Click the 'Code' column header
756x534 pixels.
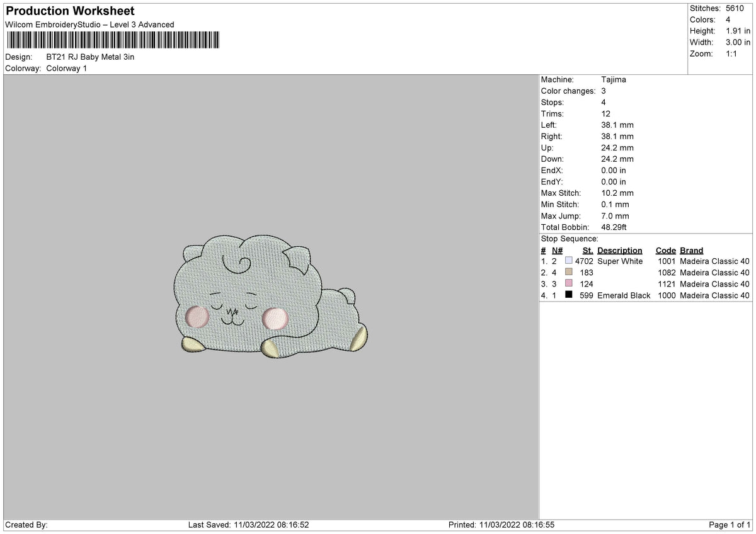[665, 250]
